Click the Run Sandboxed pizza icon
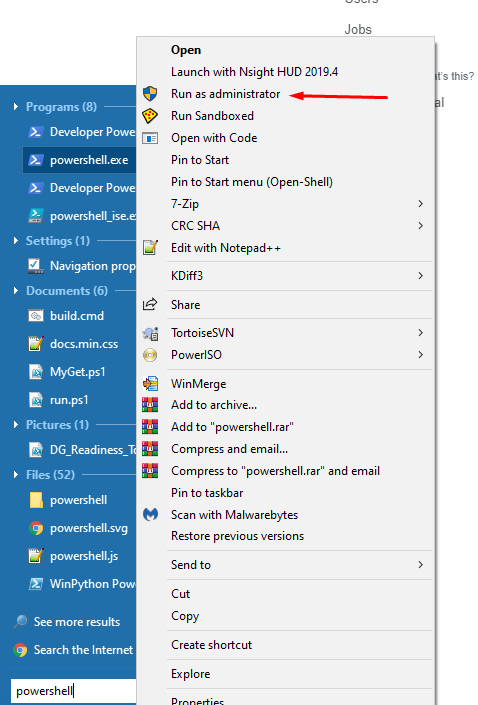Image resolution: width=478 pixels, height=705 pixels. click(x=150, y=116)
